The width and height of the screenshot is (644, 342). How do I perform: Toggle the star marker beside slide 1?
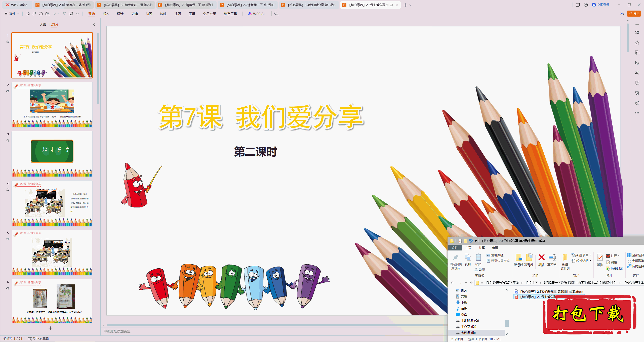8,42
